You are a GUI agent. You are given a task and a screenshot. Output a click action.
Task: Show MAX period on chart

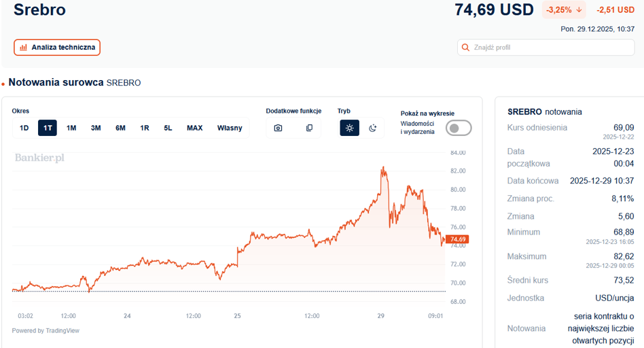click(194, 128)
